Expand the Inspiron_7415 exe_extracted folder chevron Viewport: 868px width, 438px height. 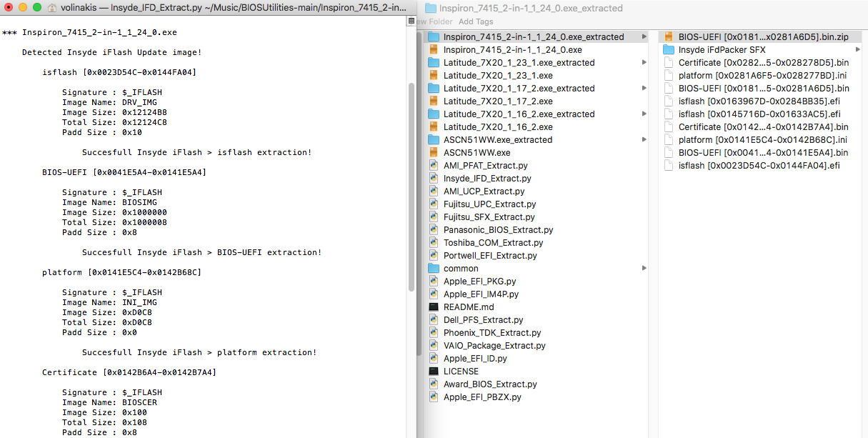[x=644, y=37]
